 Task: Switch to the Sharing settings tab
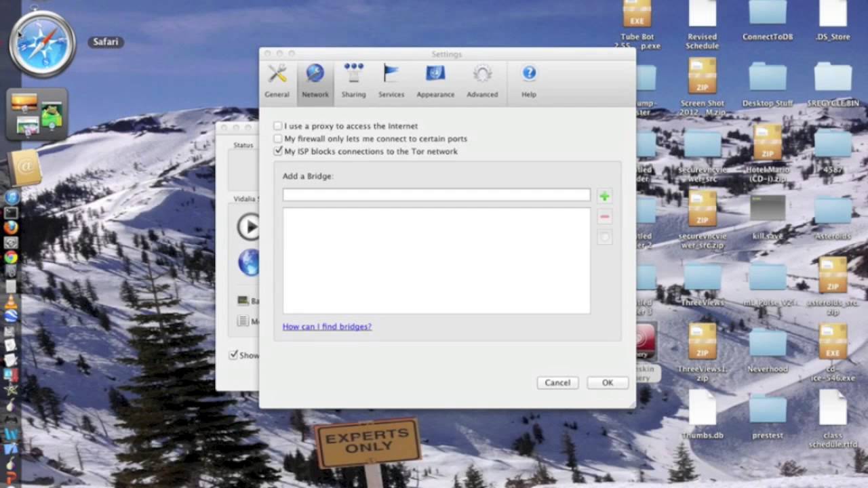point(353,81)
